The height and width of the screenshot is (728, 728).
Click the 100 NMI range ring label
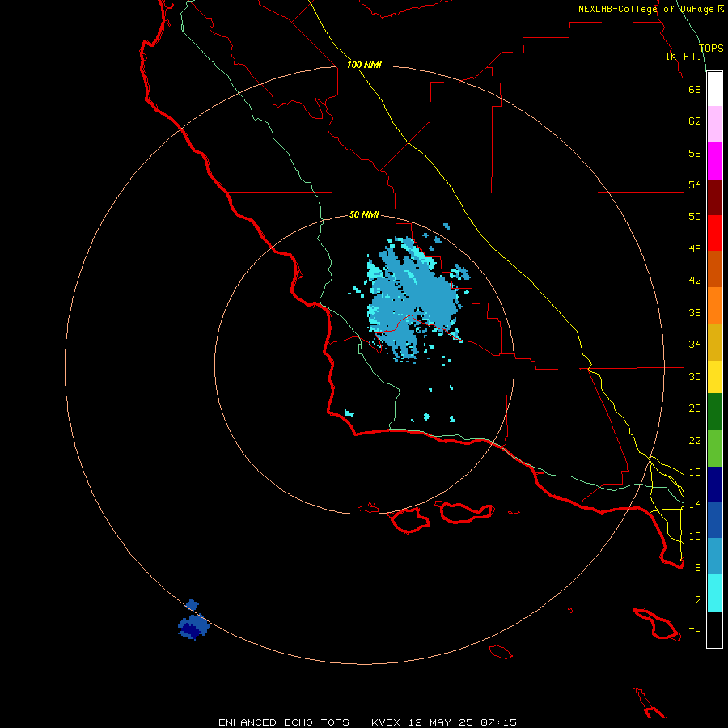(364, 65)
